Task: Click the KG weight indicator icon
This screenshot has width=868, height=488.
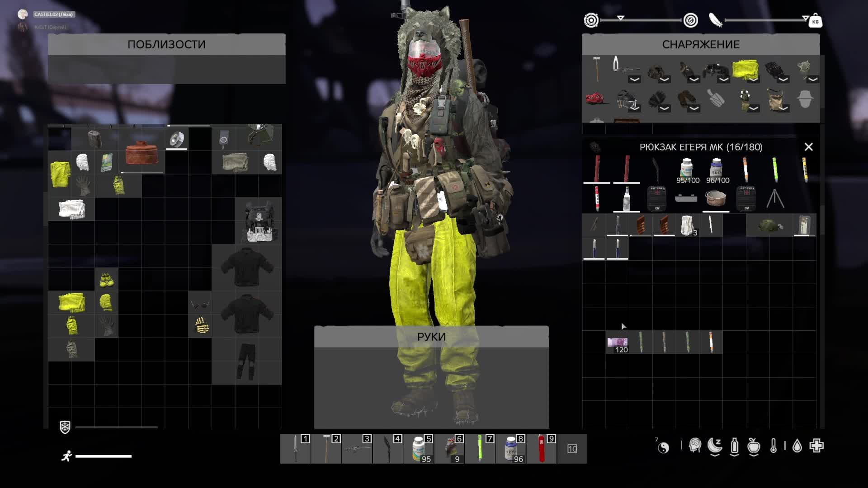Action: click(816, 21)
